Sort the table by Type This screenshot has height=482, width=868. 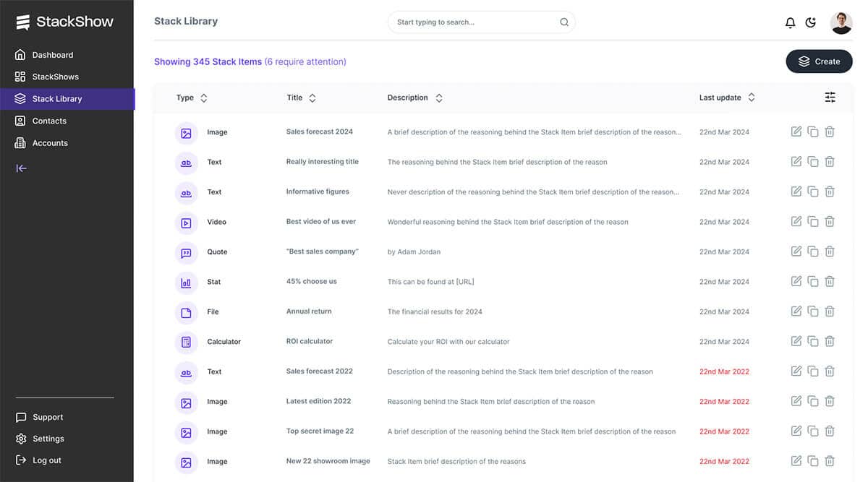coord(203,98)
